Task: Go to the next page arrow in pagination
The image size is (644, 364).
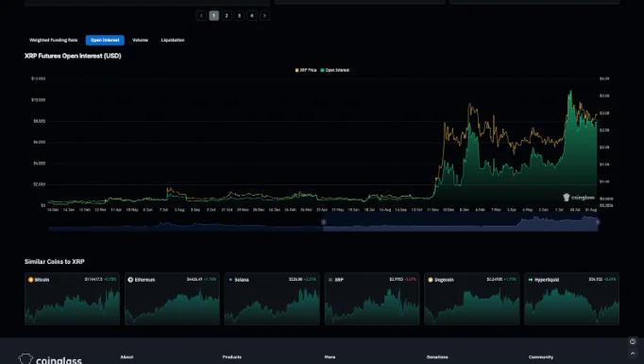Action: (x=264, y=16)
